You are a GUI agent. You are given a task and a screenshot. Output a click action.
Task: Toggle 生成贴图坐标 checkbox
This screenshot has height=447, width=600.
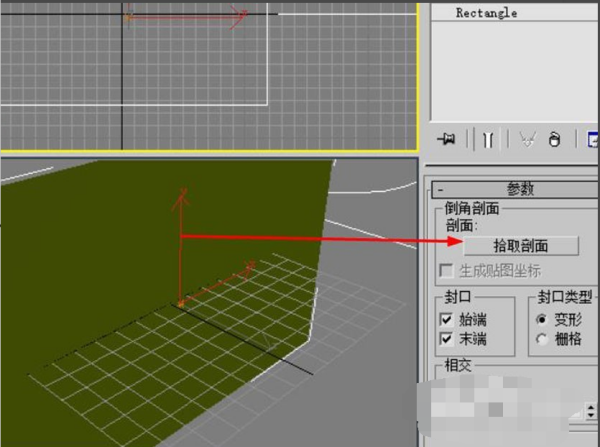click(x=446, y=271)
